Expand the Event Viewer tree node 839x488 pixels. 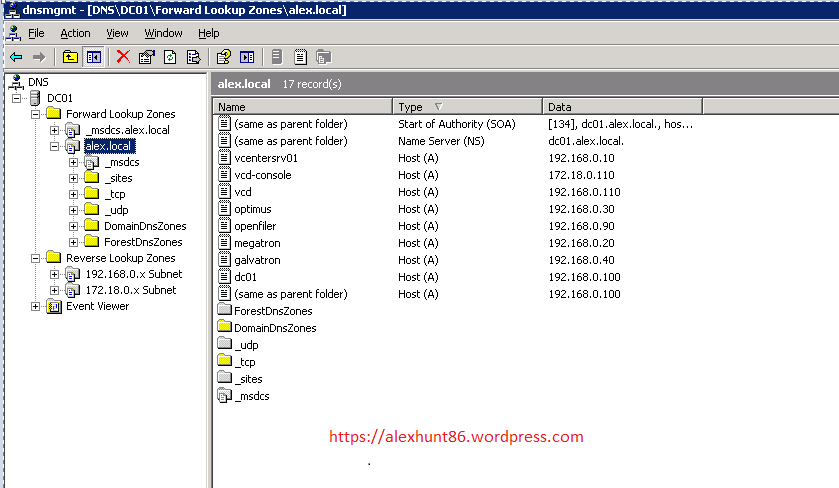36,306
